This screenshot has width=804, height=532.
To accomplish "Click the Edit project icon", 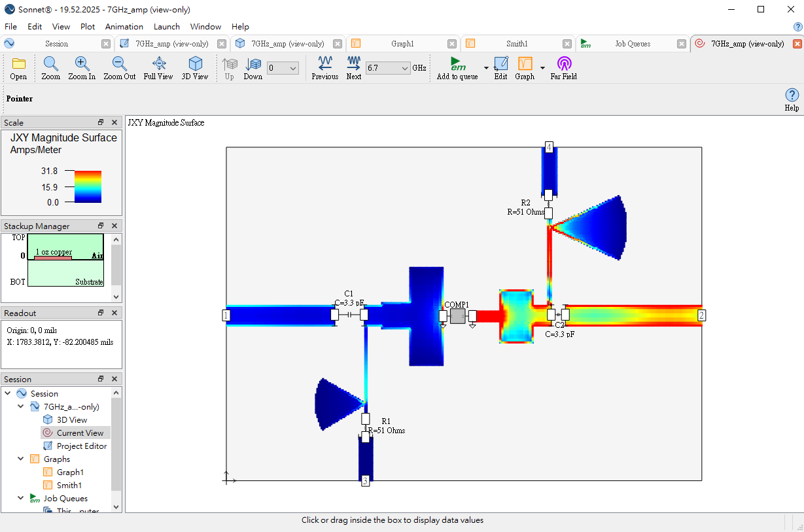I will tap(500, 63).
